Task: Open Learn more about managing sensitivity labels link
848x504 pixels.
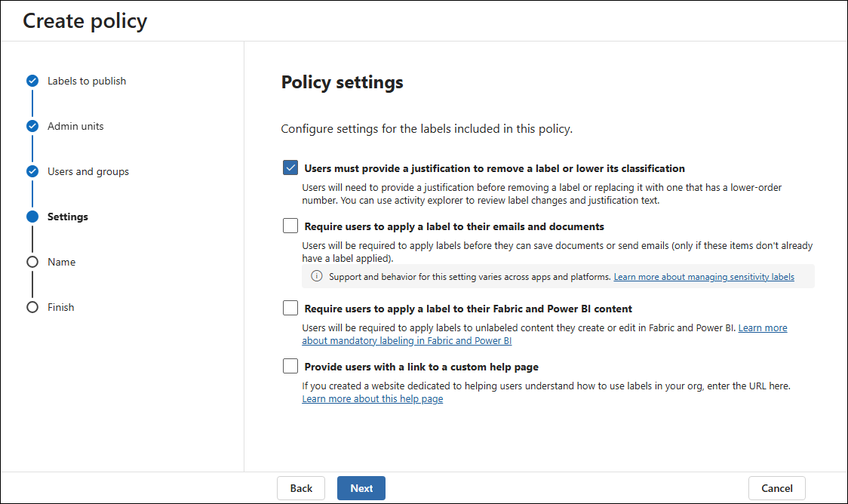Action: coord(704,277)
